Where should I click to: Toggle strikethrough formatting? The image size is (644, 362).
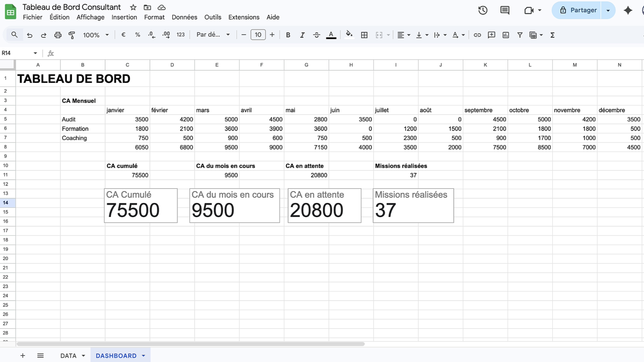[x=316, y=35]
